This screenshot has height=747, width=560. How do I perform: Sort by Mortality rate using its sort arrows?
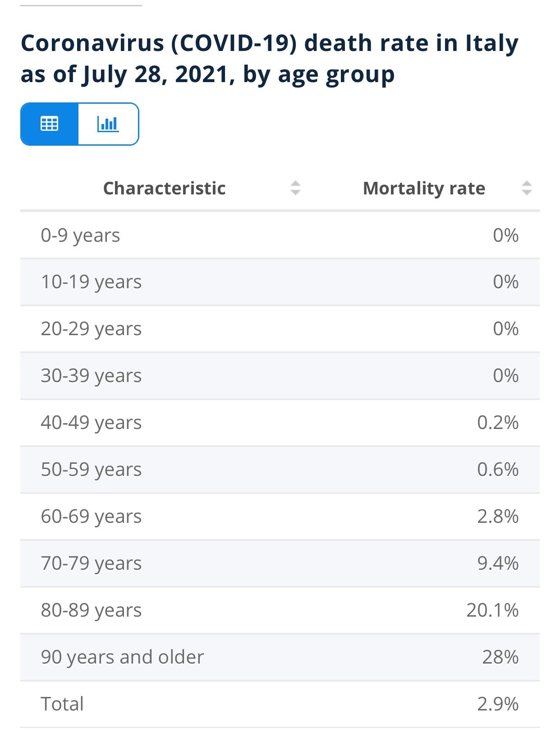(526, 188)
